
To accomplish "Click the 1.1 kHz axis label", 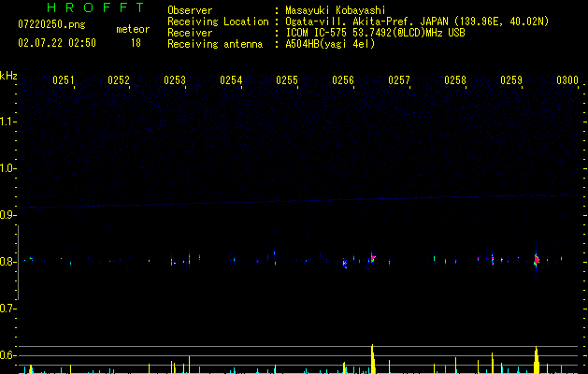I will coord(8,122).
